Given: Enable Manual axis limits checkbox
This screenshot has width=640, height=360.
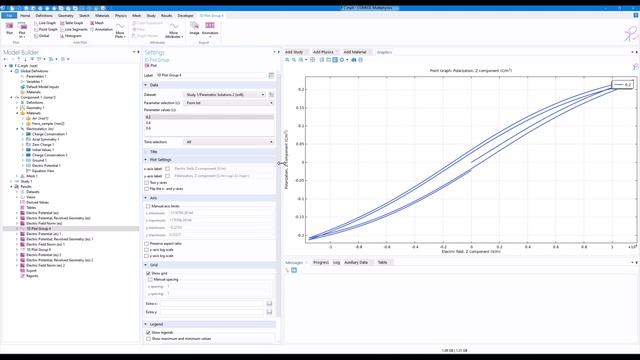Looking at the screenshot, I should (148, 206).
